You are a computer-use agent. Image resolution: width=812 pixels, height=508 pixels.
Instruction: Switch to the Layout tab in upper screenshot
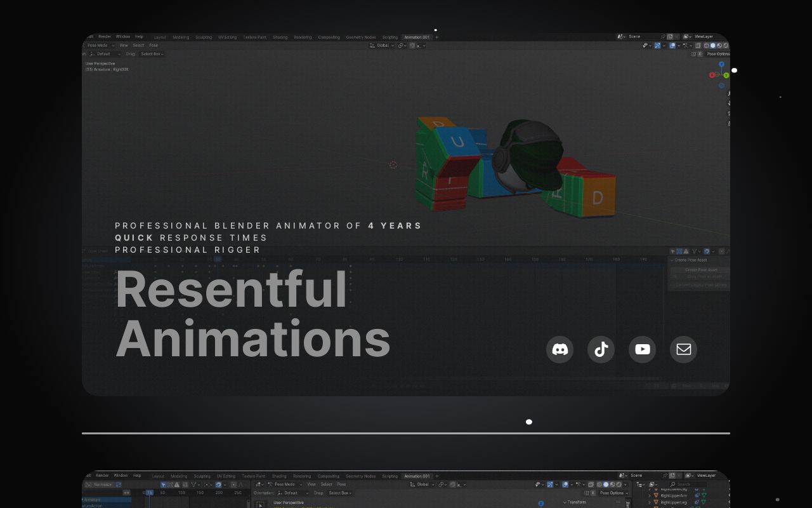160,37
